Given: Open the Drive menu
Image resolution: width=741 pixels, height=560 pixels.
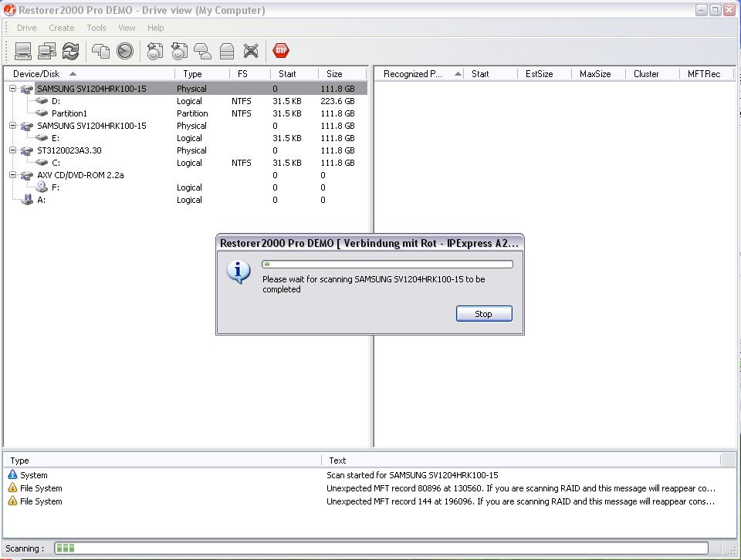Looking at the screenshot, I should click(x=26, y=28).
